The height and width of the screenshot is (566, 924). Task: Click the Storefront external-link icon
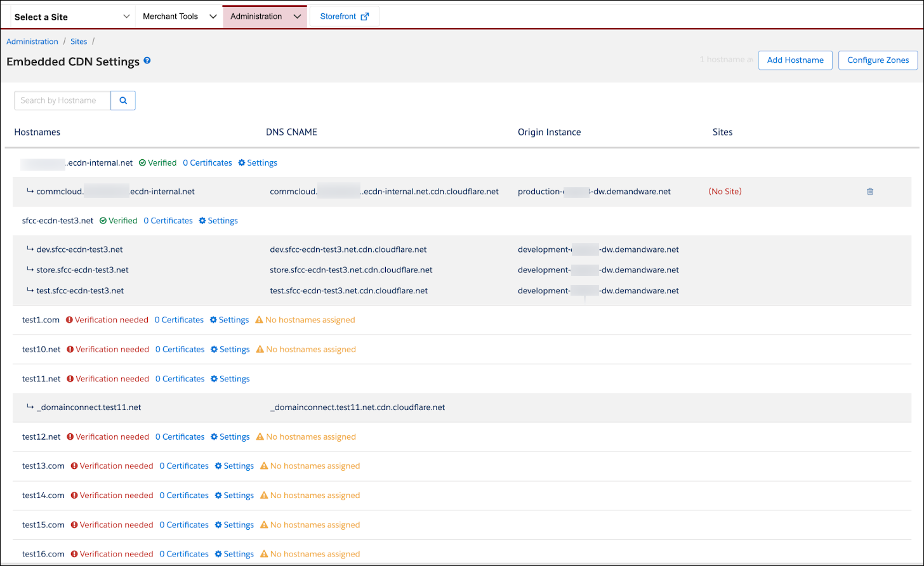coord(366,16)
